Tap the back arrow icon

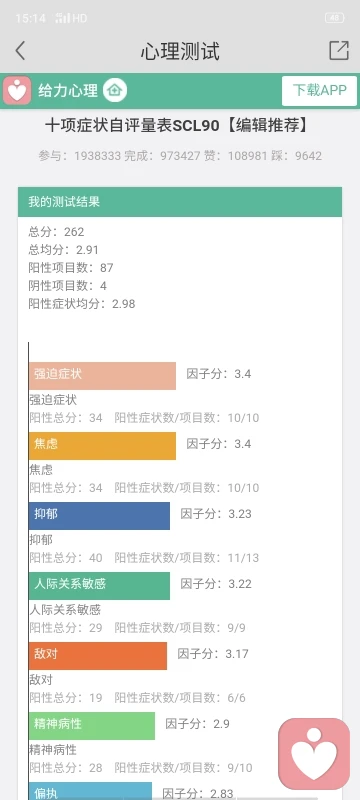coord(20,51)
